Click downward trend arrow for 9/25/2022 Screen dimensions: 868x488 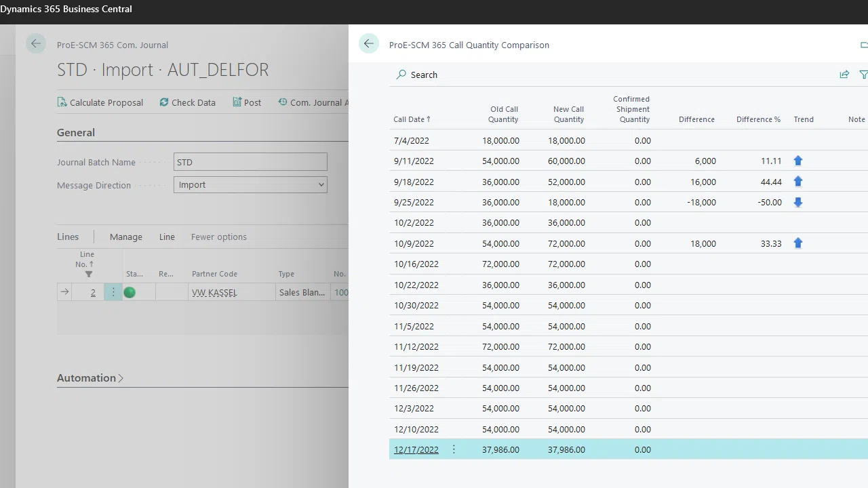tap(797, 202)
